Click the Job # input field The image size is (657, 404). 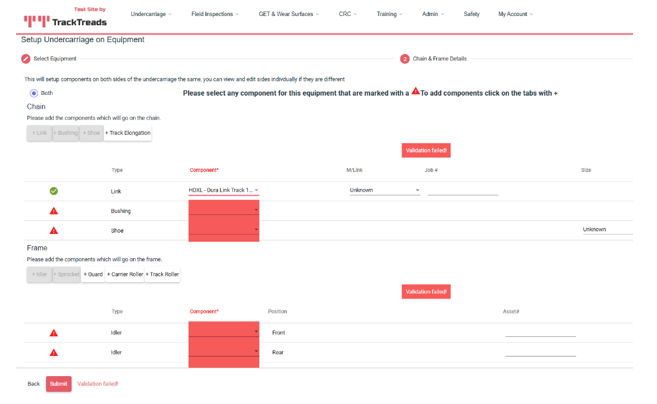point(462,190)
